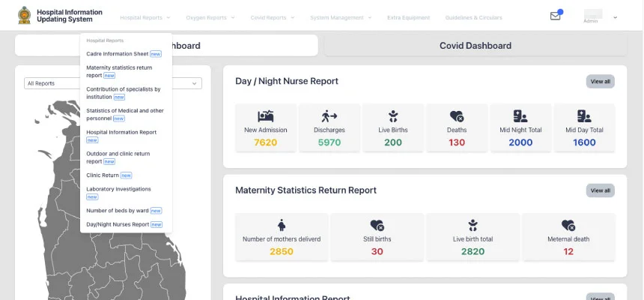This screenshot has height=300, width=644.
Task: Click View all for Maternity Statistics Return Report
Action: (x=600, y=190)
